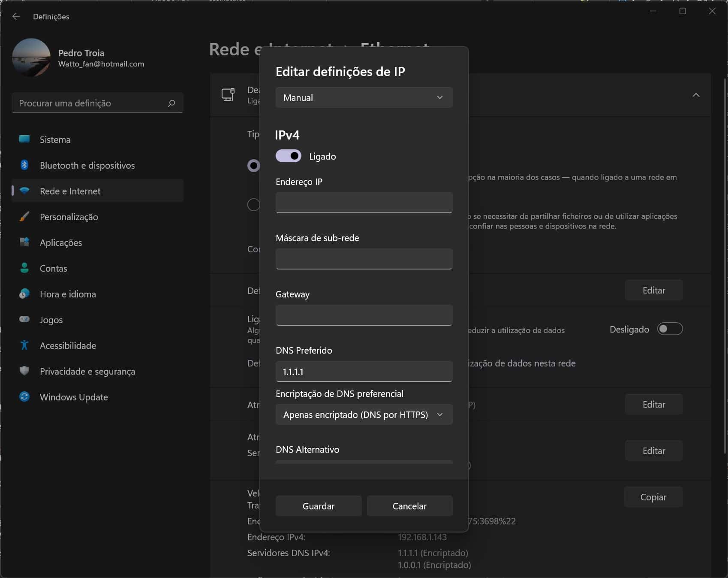Open Sistema in the sidebar
This screenshot has width=728, height=578.
pos(55,139)
